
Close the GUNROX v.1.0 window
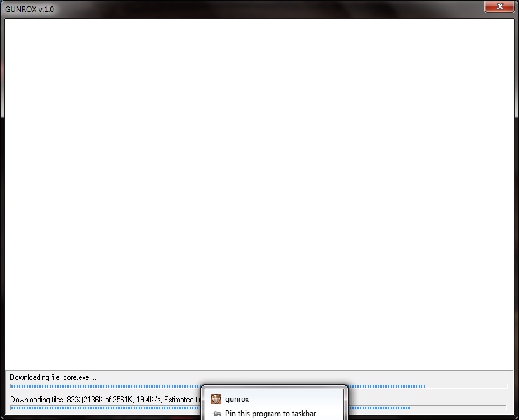tap(499, 6)
